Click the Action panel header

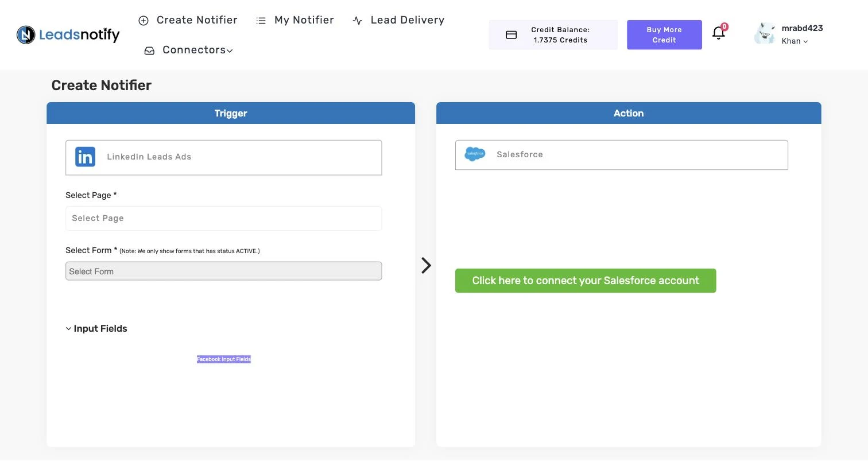click(629, 113)
